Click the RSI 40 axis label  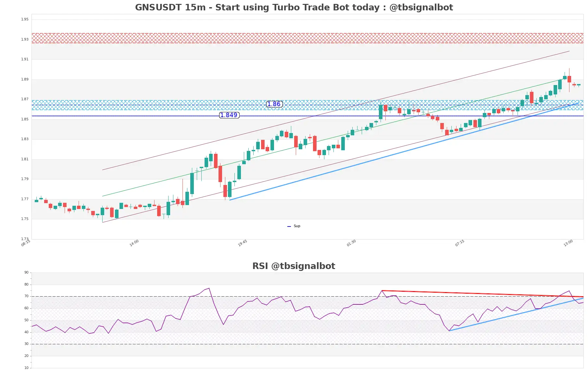(x=26, y=332)
